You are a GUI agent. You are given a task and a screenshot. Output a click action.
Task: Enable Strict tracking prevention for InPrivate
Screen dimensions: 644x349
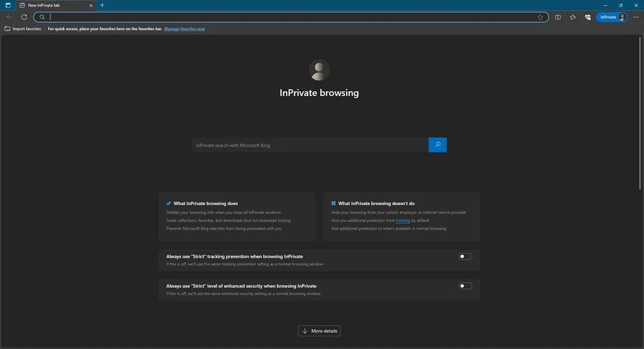tap(465, 256)
